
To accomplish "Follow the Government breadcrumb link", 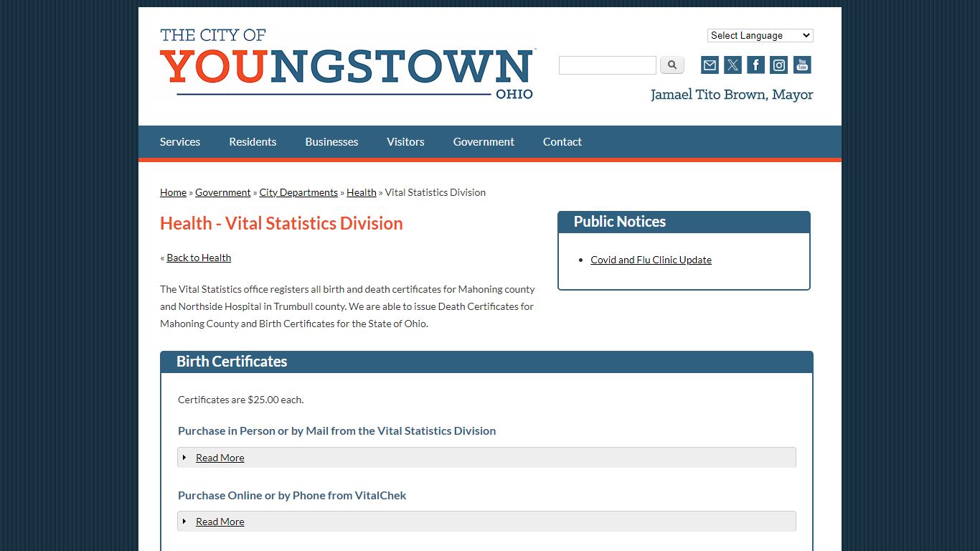I will (223, 192).
